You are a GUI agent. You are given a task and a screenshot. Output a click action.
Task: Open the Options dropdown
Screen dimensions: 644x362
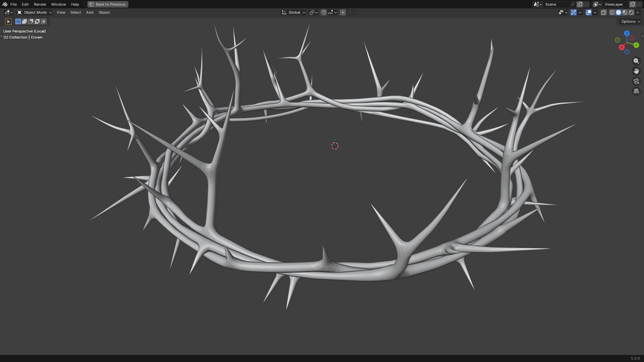[630, 21]
